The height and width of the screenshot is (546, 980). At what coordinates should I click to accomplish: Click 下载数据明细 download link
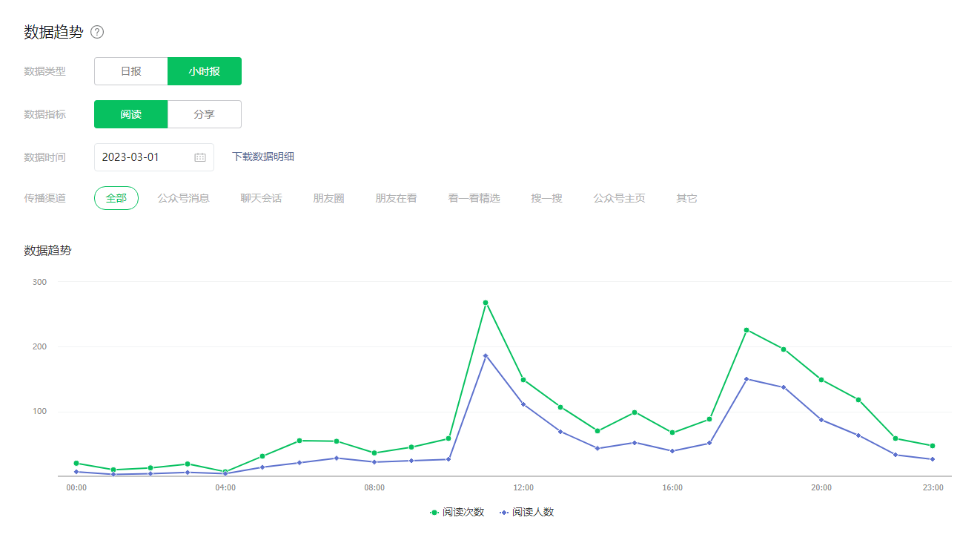click(x=263, y=157)
